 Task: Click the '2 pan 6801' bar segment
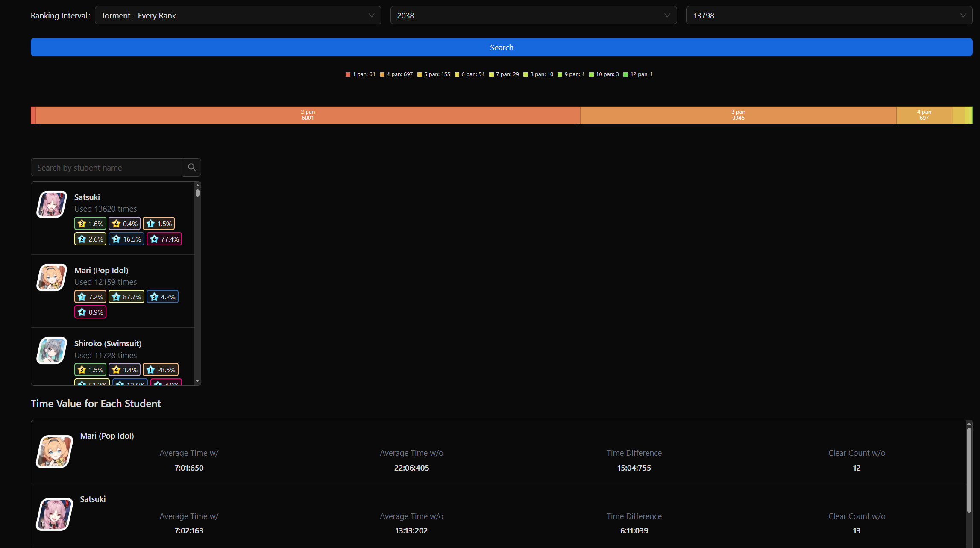pos(308,115)
